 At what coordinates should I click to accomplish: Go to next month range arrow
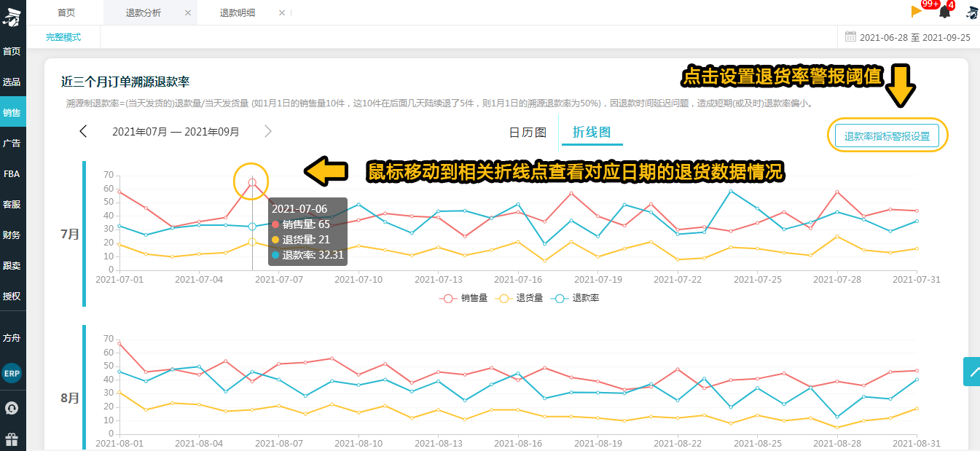[268, 132]
